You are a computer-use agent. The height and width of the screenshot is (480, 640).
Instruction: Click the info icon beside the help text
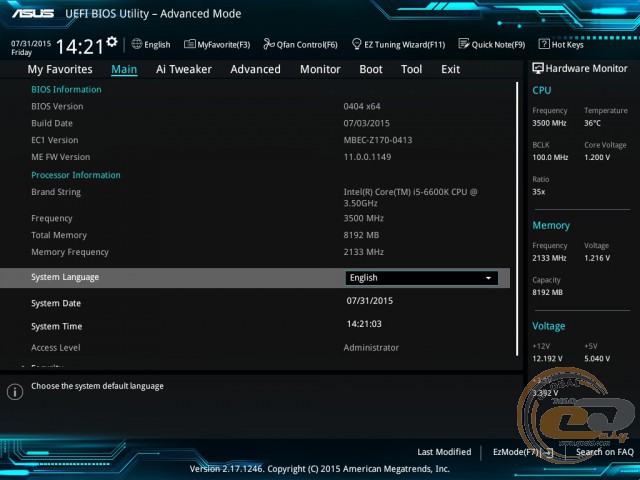[x=15, y=392]
